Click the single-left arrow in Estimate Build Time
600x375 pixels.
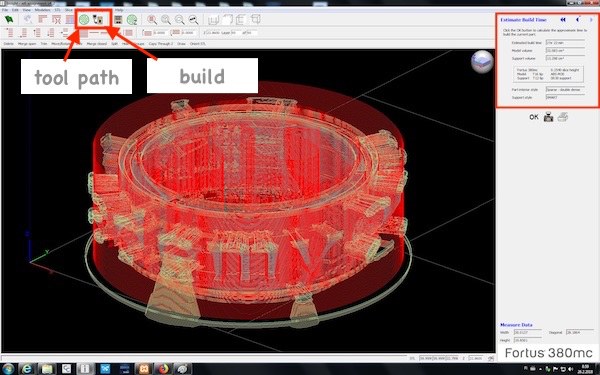578,20
